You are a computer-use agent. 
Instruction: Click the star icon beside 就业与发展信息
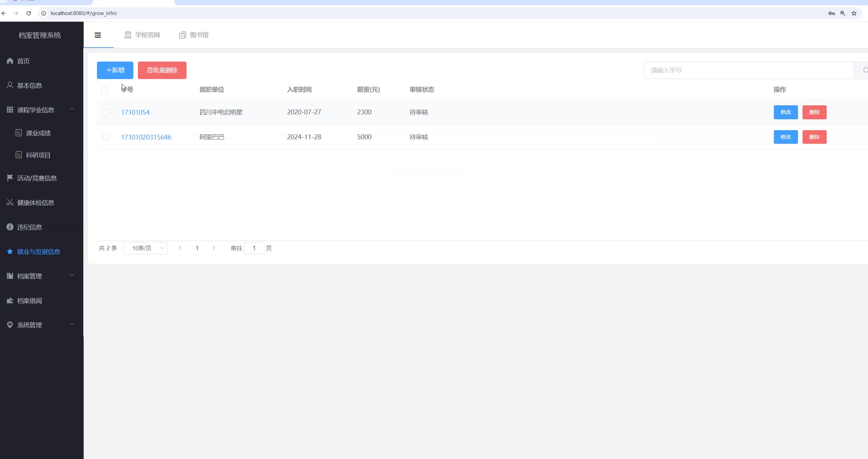tap(10, 252)
